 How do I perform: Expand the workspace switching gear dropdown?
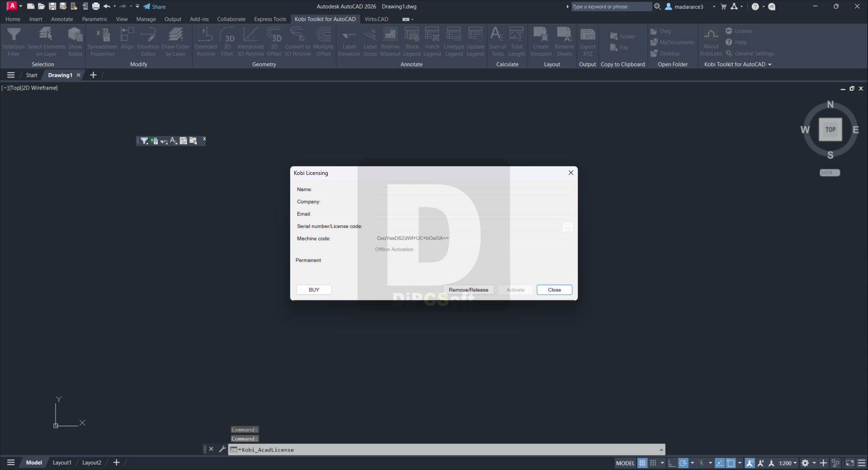tap(814, 463)
